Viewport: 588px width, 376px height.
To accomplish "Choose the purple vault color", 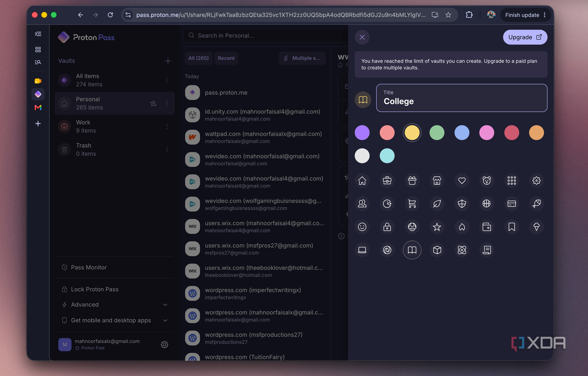I will [362, 133].
